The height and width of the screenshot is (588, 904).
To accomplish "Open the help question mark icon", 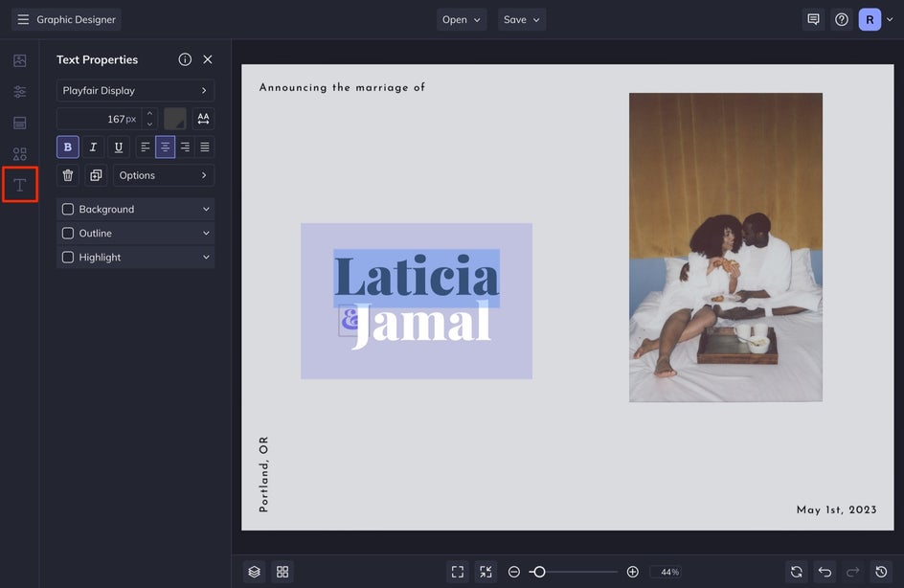I will [841, 19].
